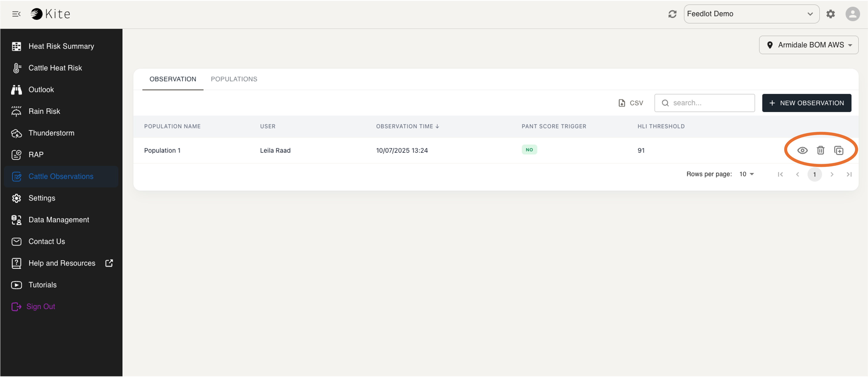Collapse the navigation sidebar
The width and height of the screenshot is (868, 377).
coord(16,14)
